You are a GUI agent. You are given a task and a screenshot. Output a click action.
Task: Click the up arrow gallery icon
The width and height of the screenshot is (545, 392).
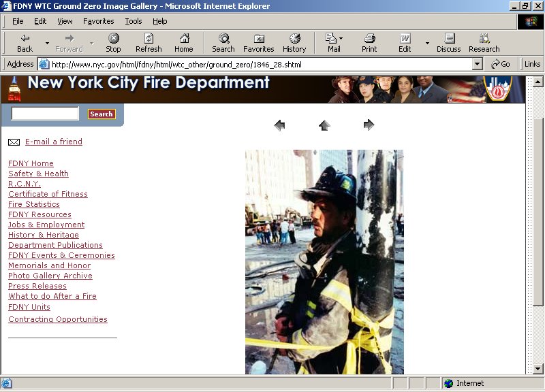click(x=324, y=125)
